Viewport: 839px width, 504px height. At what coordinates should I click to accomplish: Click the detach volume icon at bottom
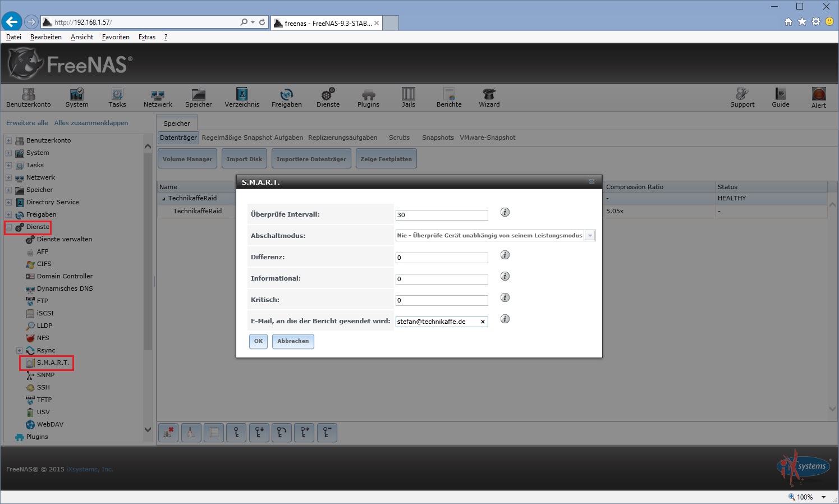click(x=168, y=433)
